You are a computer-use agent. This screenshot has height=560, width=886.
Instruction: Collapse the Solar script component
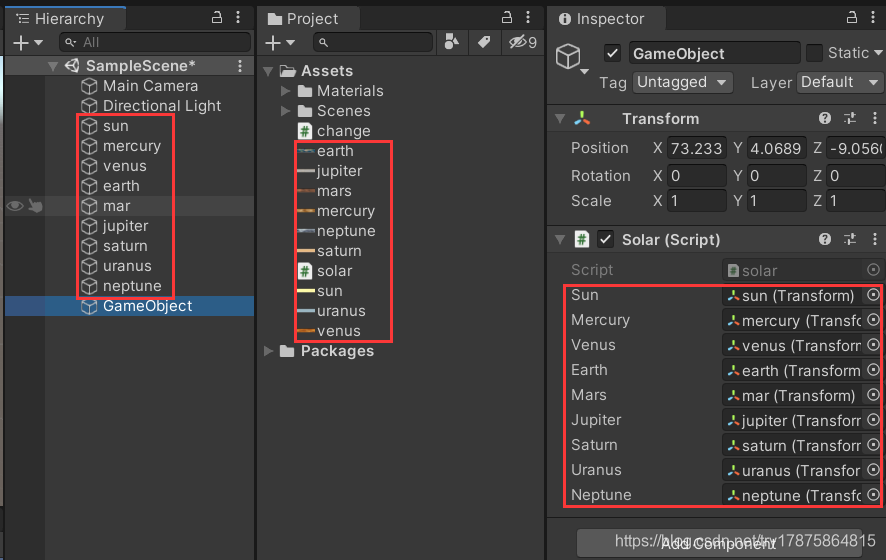[x=560, y=240]
